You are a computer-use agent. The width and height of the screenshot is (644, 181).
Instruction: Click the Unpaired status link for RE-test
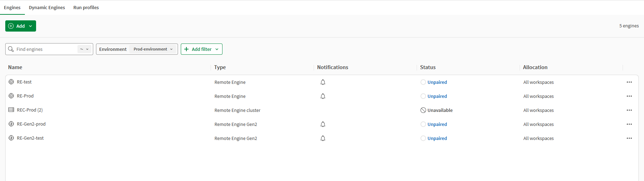click(437, 82)
